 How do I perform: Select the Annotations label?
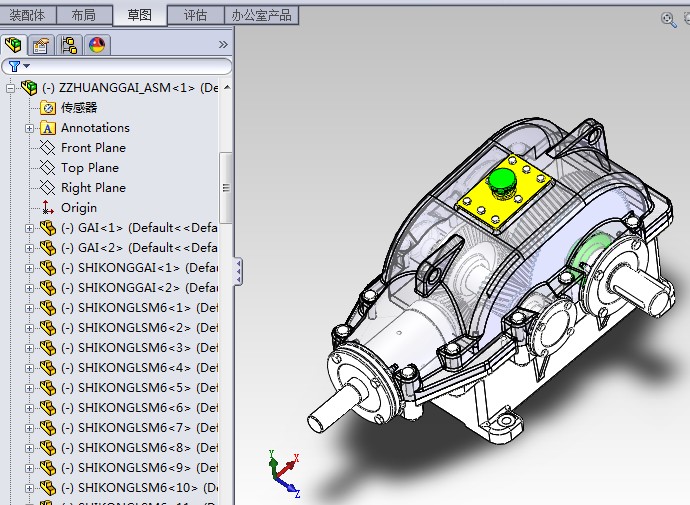tap(95, 128)
